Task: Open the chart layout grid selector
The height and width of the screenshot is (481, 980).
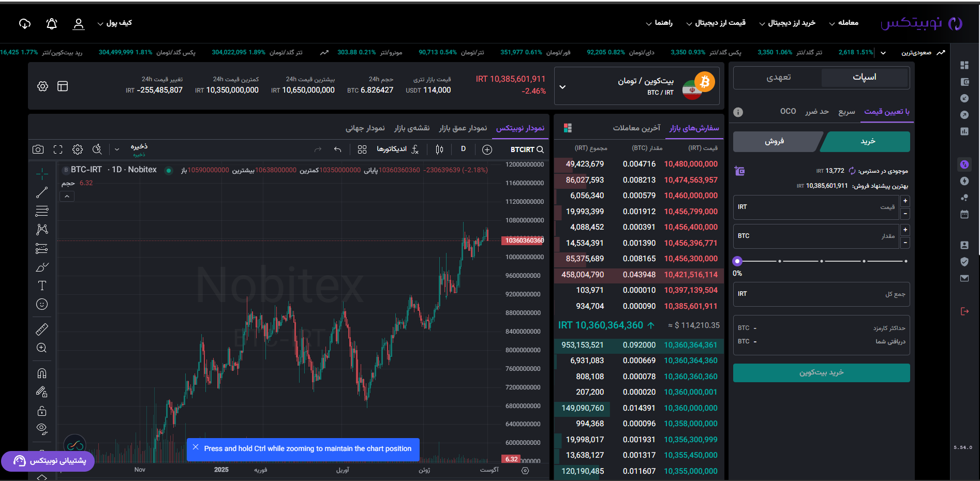Action: pos(362,149)
